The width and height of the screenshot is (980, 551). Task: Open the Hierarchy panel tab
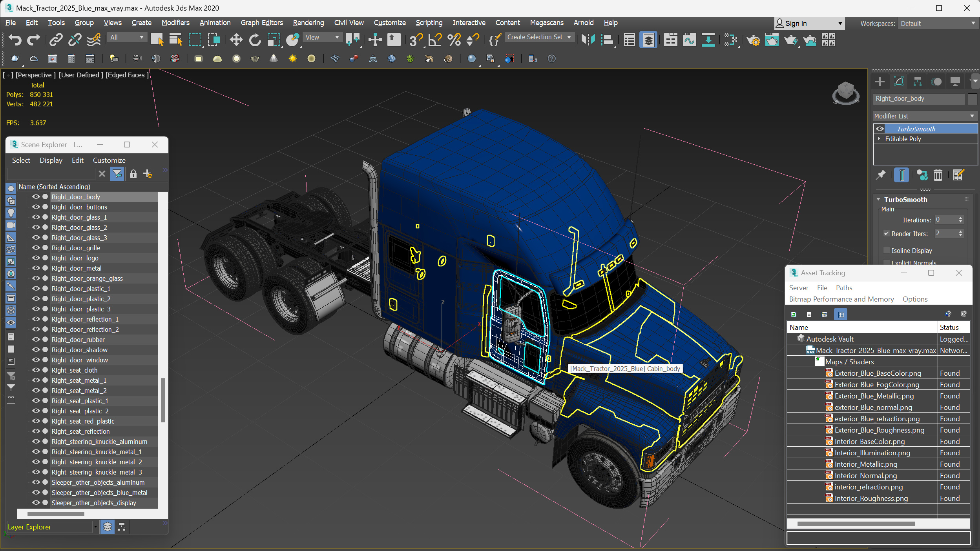coord(917,82)
